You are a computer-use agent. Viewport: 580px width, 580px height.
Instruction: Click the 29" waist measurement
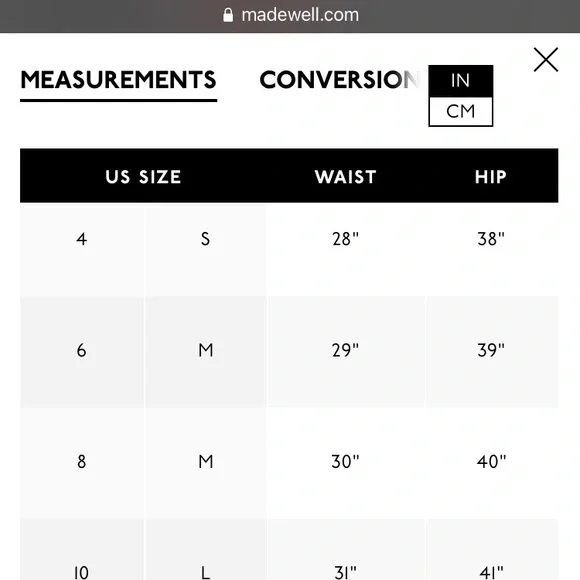(345, 350)
